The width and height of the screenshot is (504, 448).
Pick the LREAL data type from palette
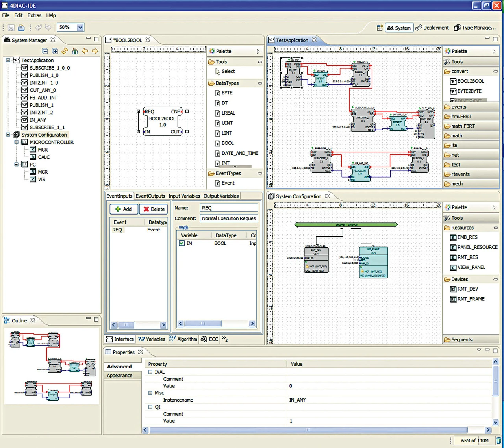click(225, 113)
